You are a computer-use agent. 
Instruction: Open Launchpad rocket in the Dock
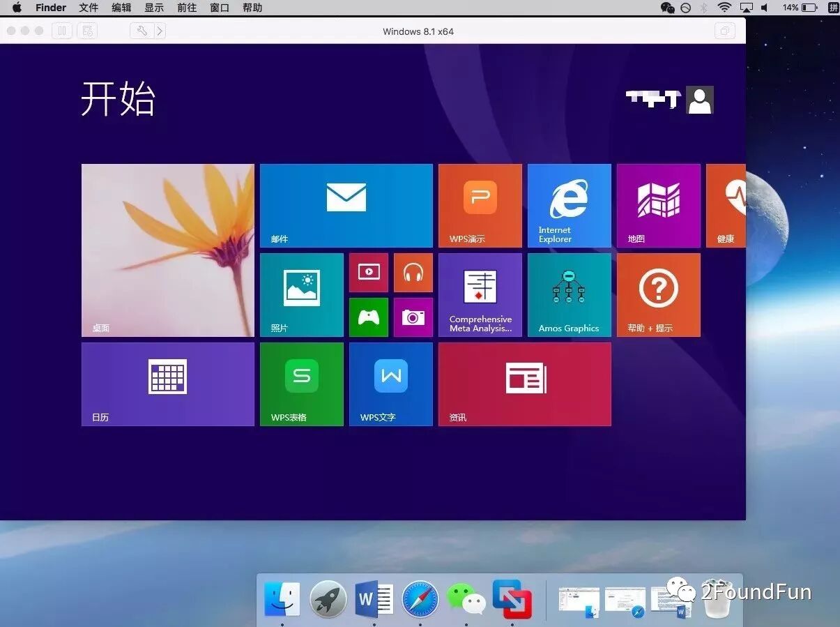click(328, 599)
